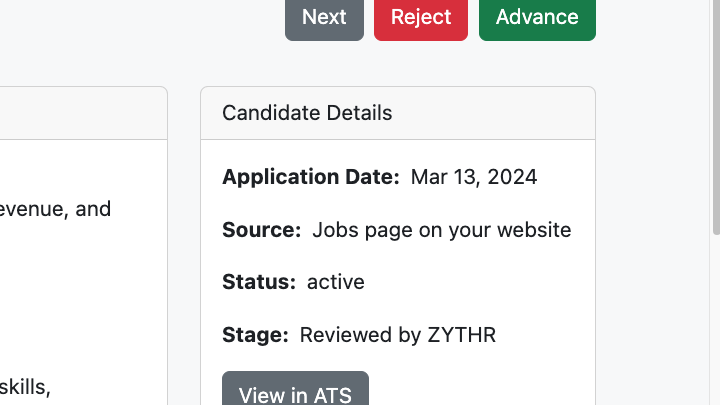Click the Jobs page on your website text
Viewport: 720px width, 405px height.
(x=442, y=230)
